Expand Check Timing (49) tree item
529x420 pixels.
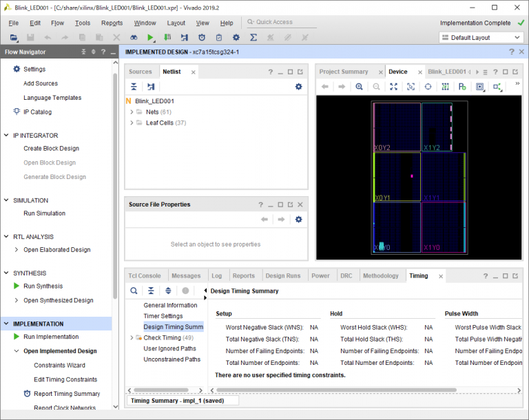[132, 337]
